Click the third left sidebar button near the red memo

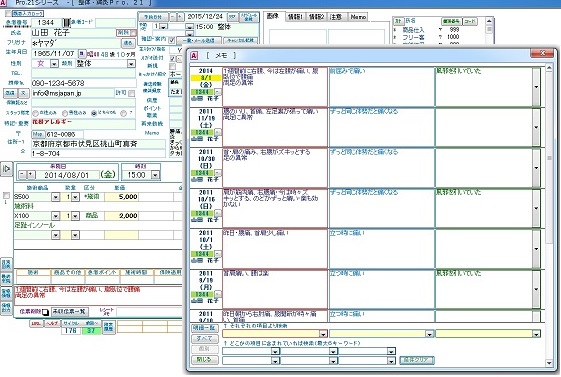click(6, 294)
